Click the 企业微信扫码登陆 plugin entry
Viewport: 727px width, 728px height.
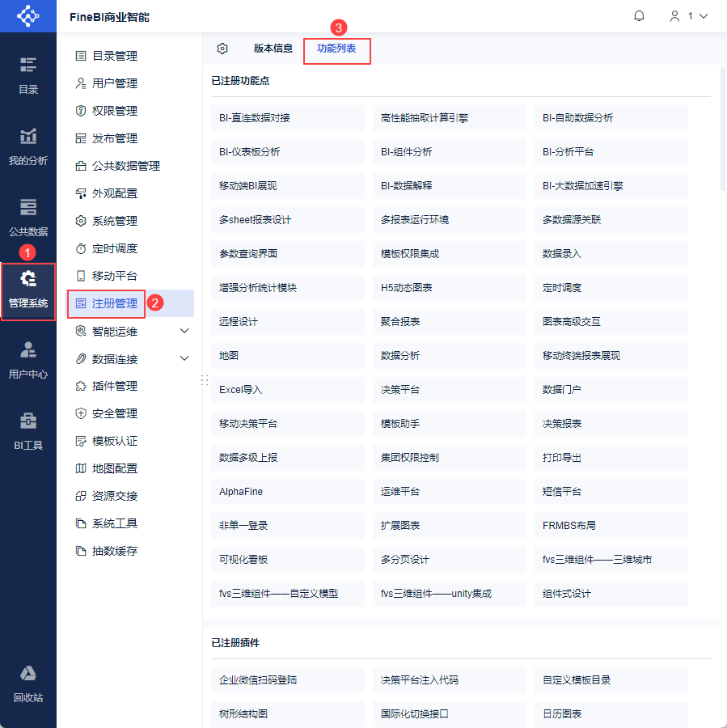pyautogui.click(x=288, y=680)
